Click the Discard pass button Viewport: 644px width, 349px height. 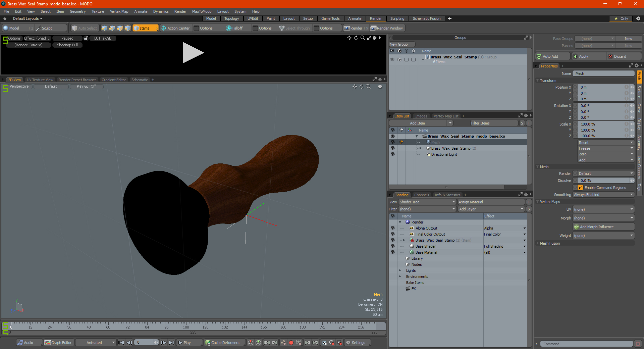tap(624, 56)
